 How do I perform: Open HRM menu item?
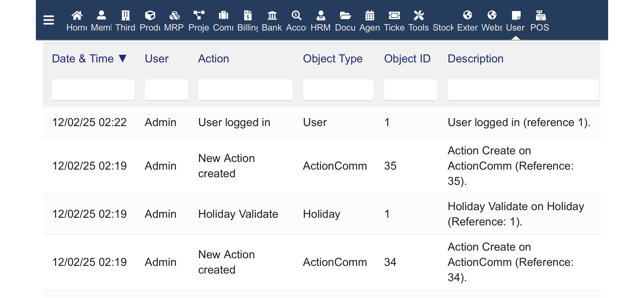320,21
